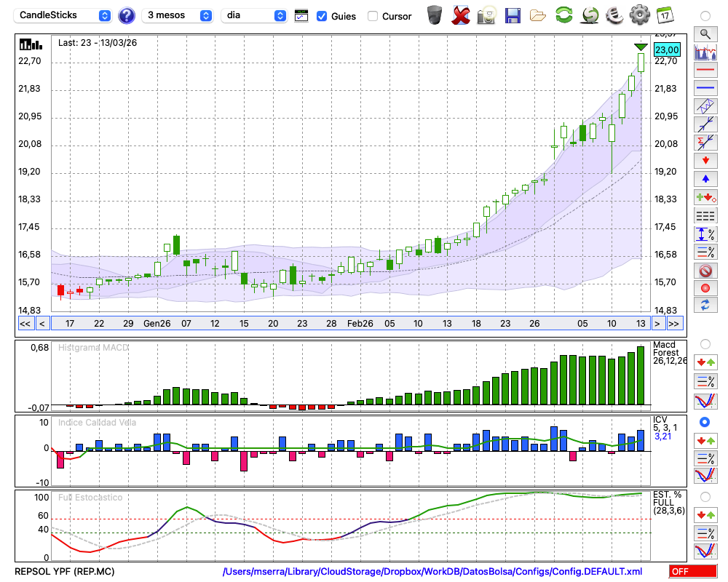Click the camera snapshot icon
This screenshot has width=728, height=582.
tap(486, 15)
